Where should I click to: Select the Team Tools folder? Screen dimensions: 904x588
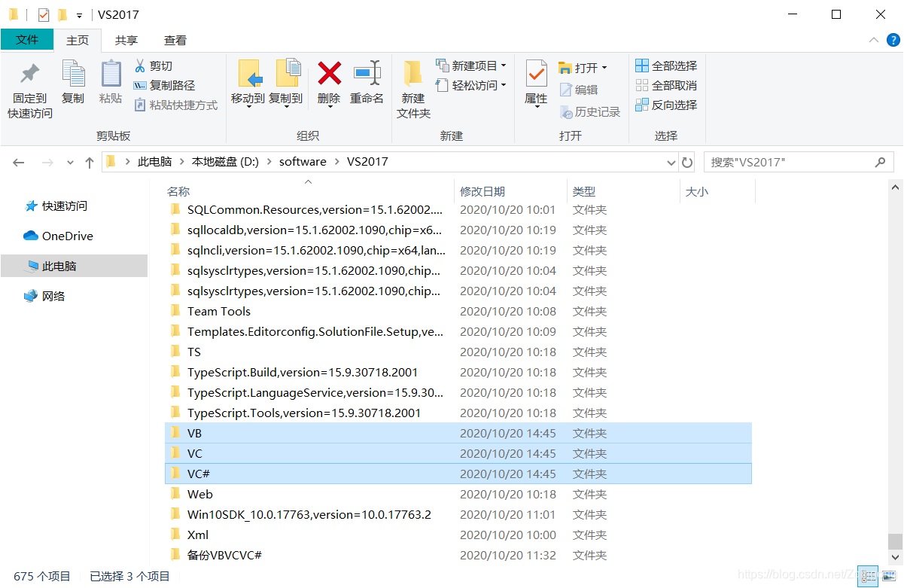click(x=458, y=311)
